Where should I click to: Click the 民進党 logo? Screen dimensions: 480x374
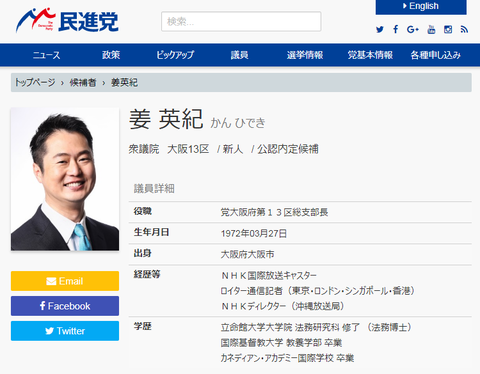coord(67,20)
